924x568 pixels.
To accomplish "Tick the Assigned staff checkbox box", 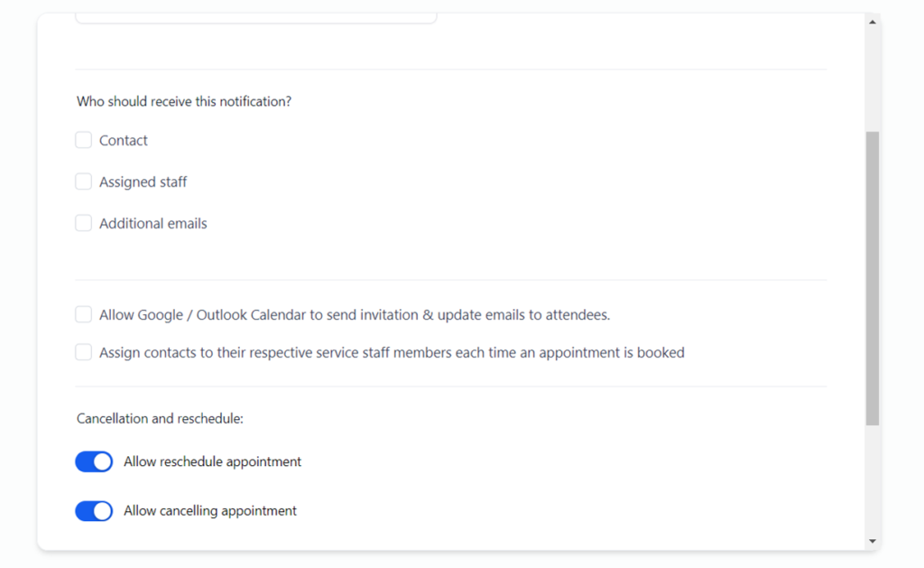I will 84,182.
